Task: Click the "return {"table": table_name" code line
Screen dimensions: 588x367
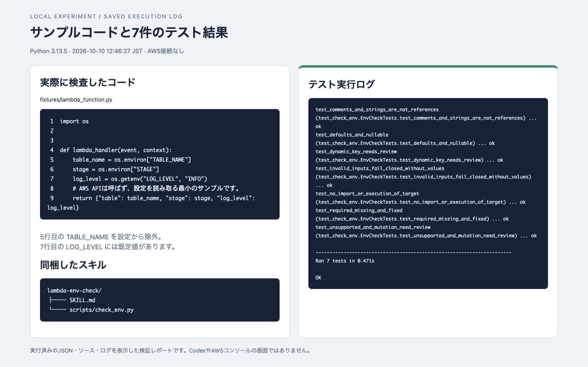Action: click(x=151, y=203)
